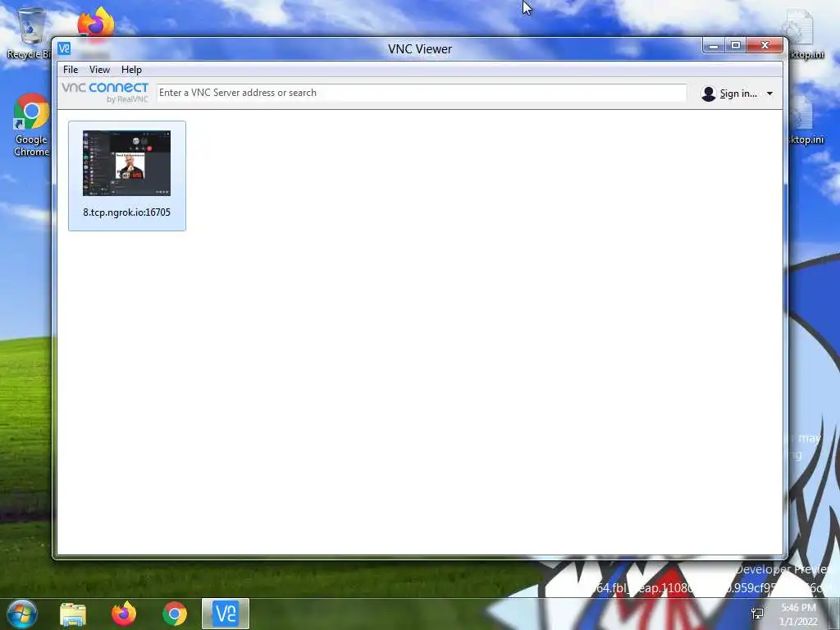
Task: Select the Google Chrome desktop shortcut
Action: tap(31, 125)
